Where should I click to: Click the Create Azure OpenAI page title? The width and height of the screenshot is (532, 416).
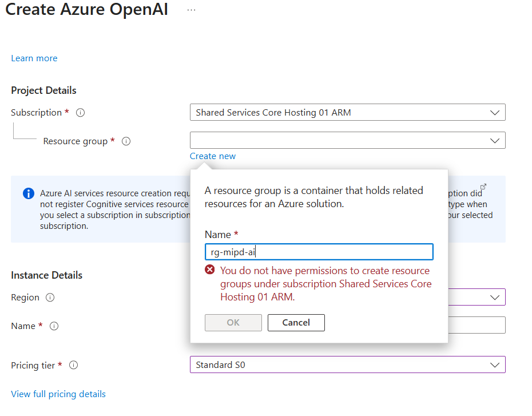click(x=87, y=10)
